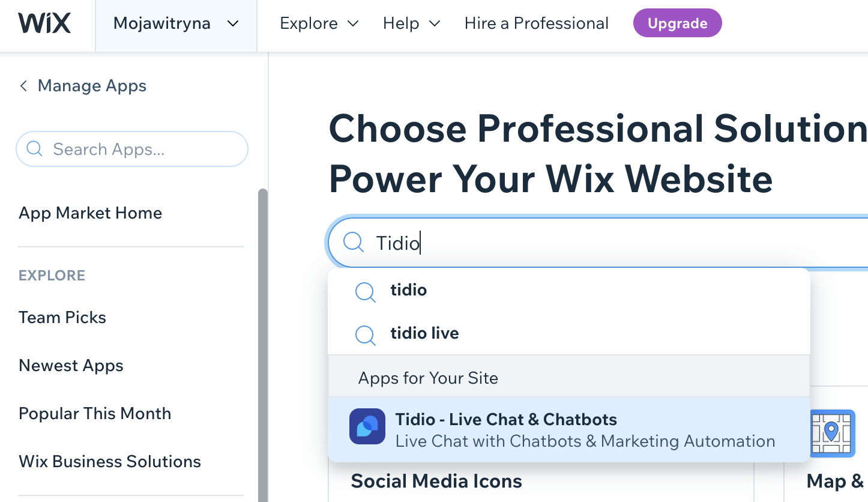Expand the Help menu
Screen dimensions: 868x502
click(412, 23)
